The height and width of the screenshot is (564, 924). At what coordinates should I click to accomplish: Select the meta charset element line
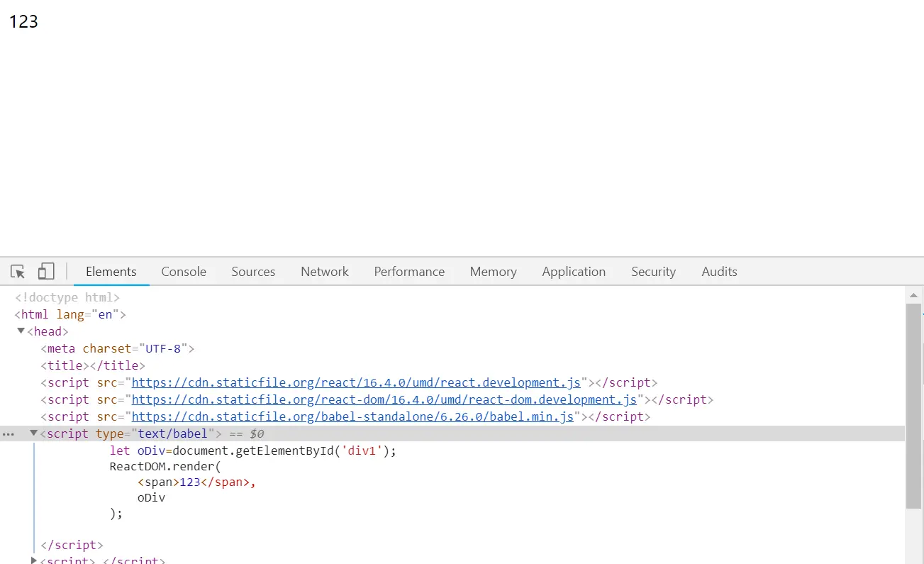(x=117, y=349)
